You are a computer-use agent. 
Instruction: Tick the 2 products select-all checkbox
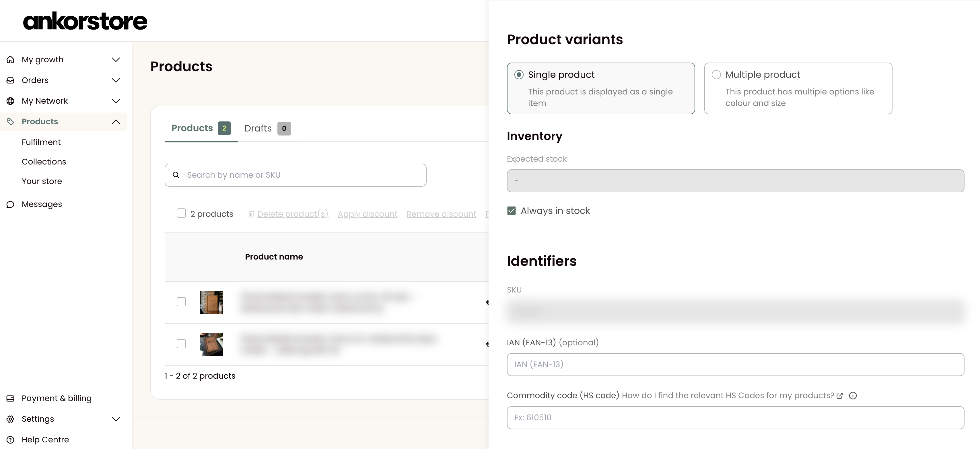click(181, 213)
